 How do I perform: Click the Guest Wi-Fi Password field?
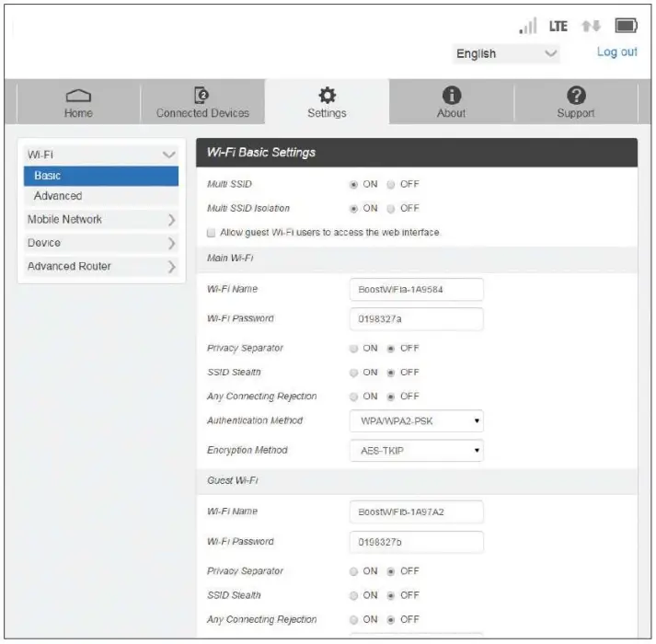click(x=416, y=542)
